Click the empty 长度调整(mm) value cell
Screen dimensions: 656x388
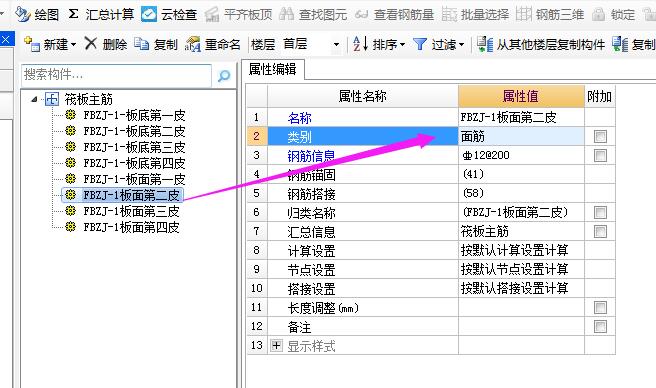coord(521,308)
